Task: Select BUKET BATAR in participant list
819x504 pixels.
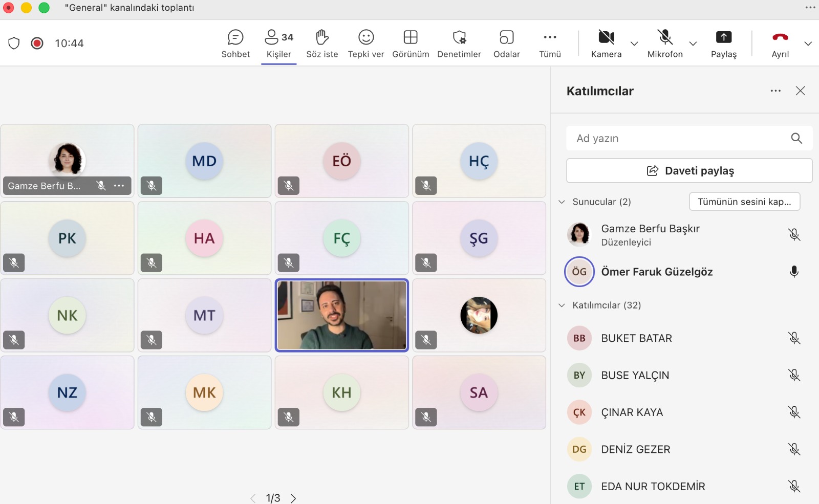Action: [684, 338]
